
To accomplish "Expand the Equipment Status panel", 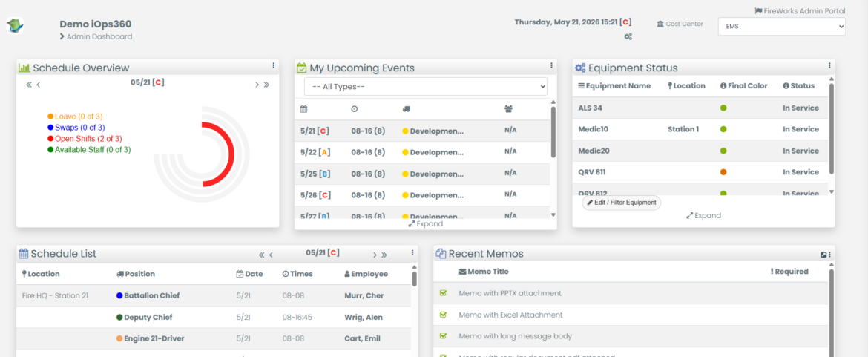I will [x=703, y=215].
